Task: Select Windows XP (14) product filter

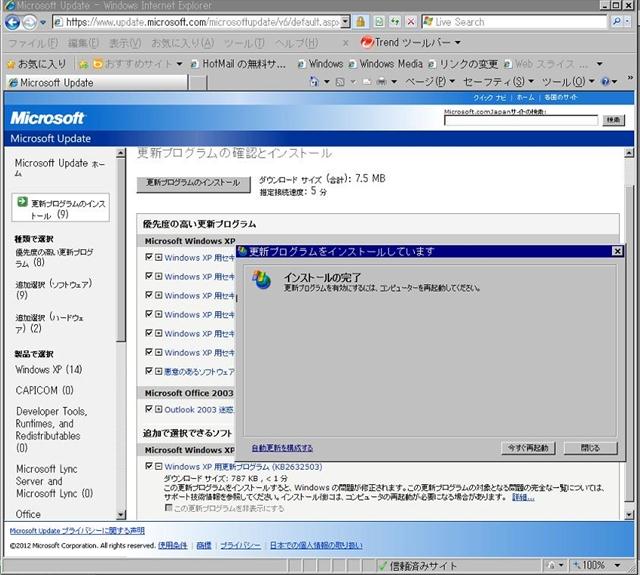Action: (x=49, y=370)
